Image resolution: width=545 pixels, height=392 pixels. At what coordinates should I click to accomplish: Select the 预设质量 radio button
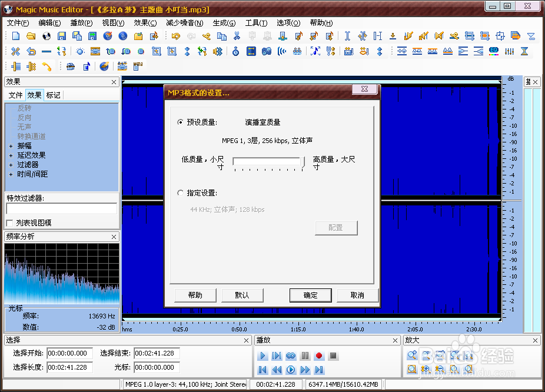180,122
